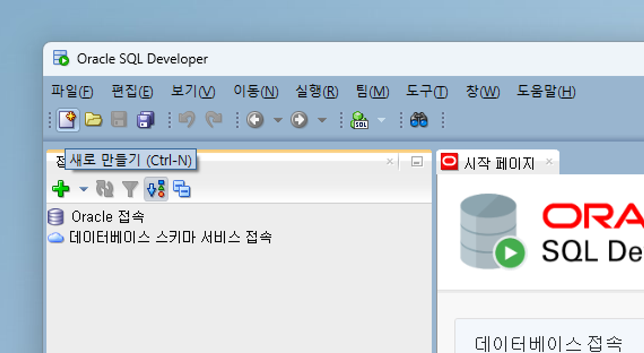Open the 팀(M) menu

[x=373, y=92]
